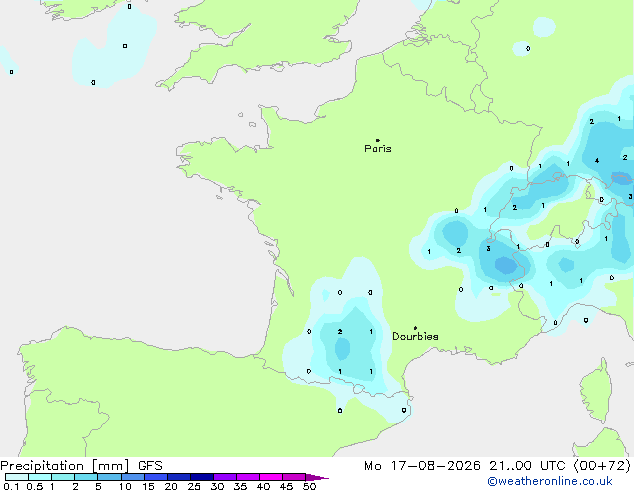
Task: Click the legend arrow tip above 50 mm
Action: click(x=317, y=477)
